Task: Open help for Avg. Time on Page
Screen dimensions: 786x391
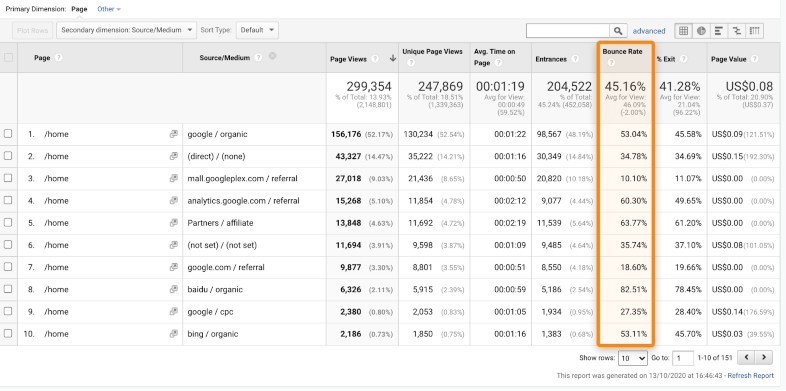Action: pos(498,63)
